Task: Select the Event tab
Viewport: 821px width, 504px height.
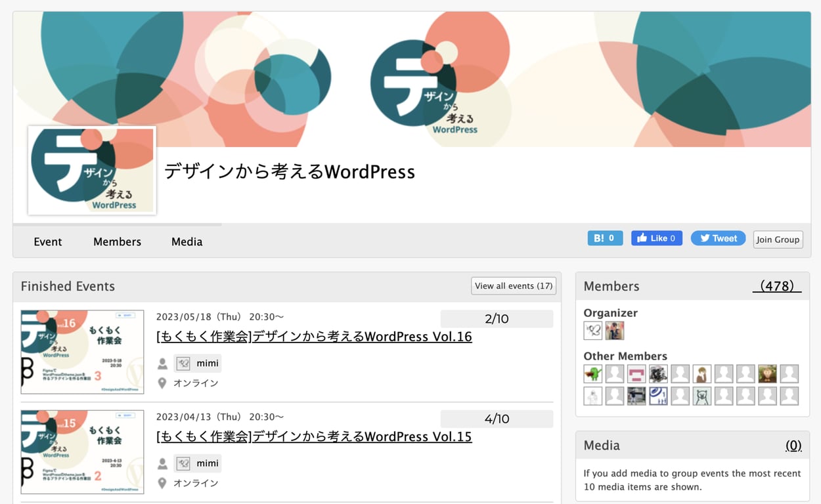Action: [x=47, y=241]
